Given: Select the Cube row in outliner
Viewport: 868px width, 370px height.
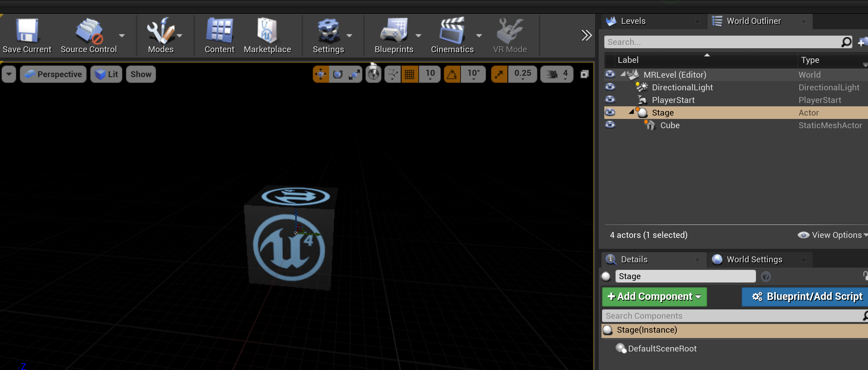Looking at the screenshot, I should [x=736, y=125].
